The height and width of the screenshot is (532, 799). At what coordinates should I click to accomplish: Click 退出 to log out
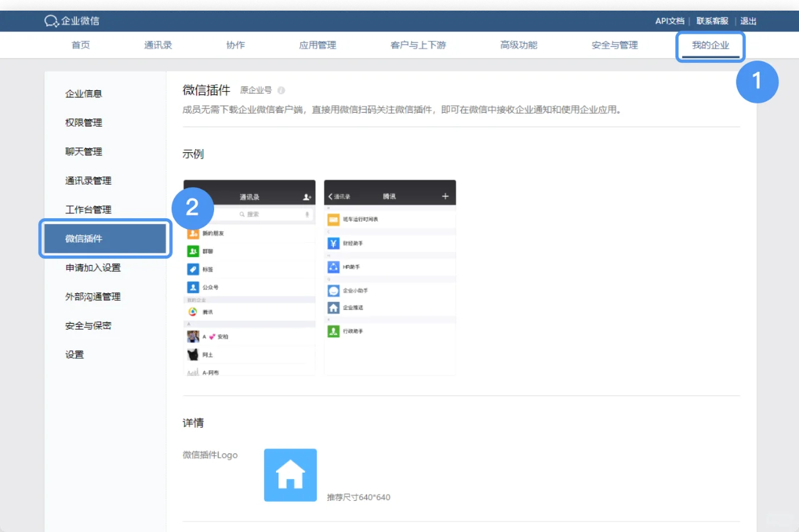click(748, 21)
